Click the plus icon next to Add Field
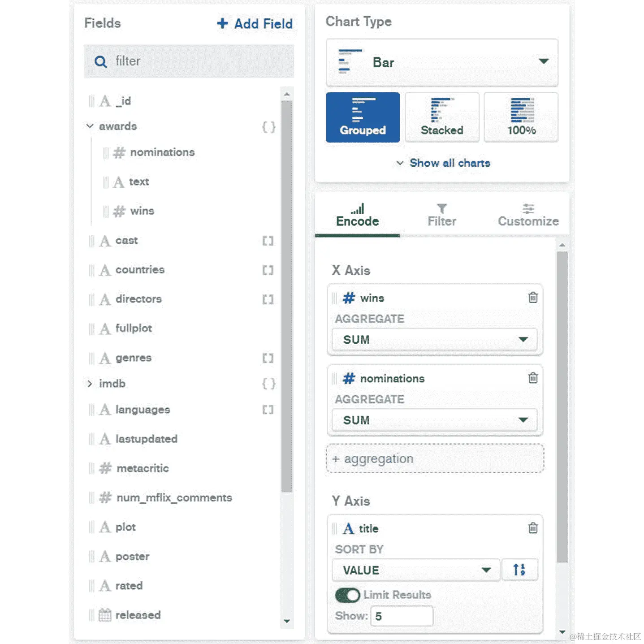Image resolution: width=644 pixels, height=644 pixels. [222, 23]
